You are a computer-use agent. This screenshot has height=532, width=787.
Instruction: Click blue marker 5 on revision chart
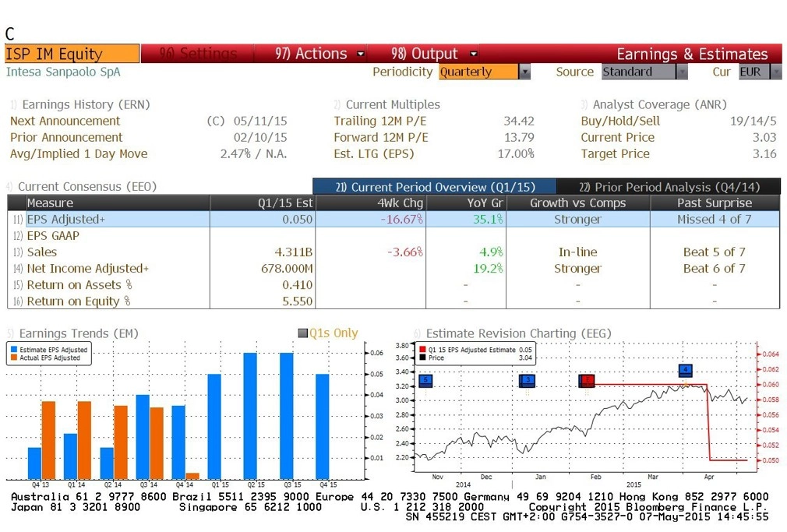pos(425,380)
